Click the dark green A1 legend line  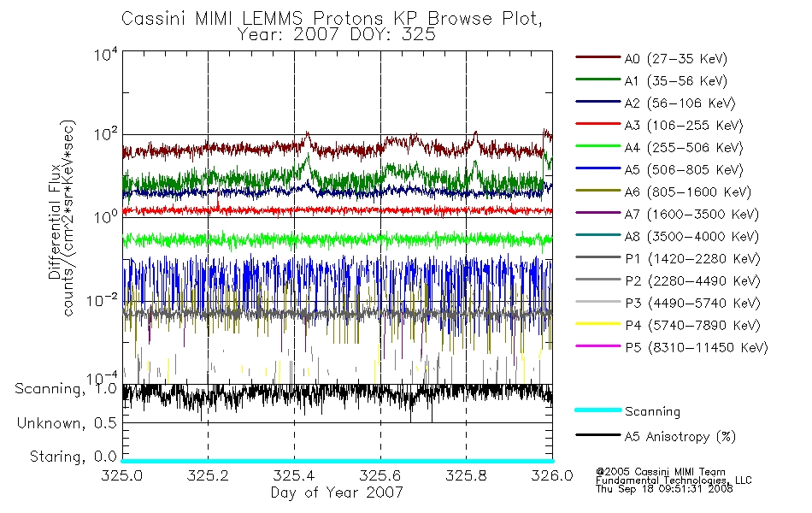pyautogui.click(x=598, y=80)
